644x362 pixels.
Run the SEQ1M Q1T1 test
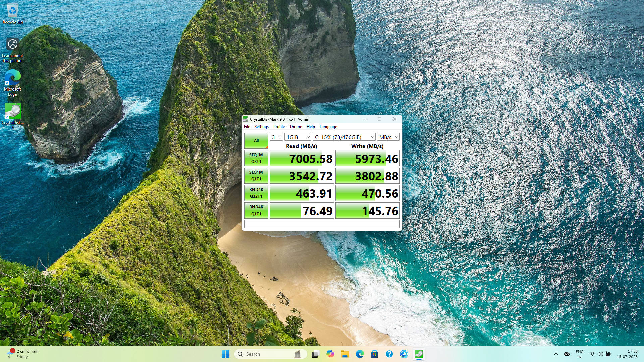tap(256, 176)
